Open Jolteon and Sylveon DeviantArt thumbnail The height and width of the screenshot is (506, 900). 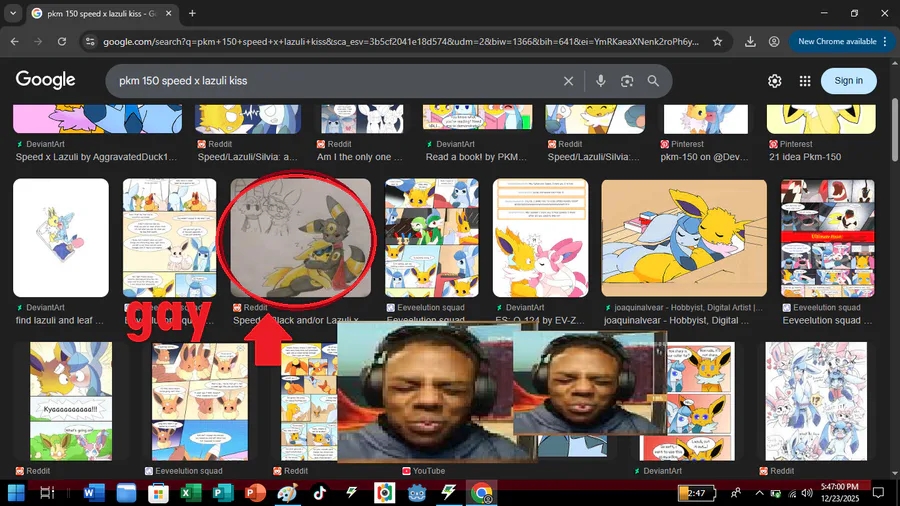[540, 238]
